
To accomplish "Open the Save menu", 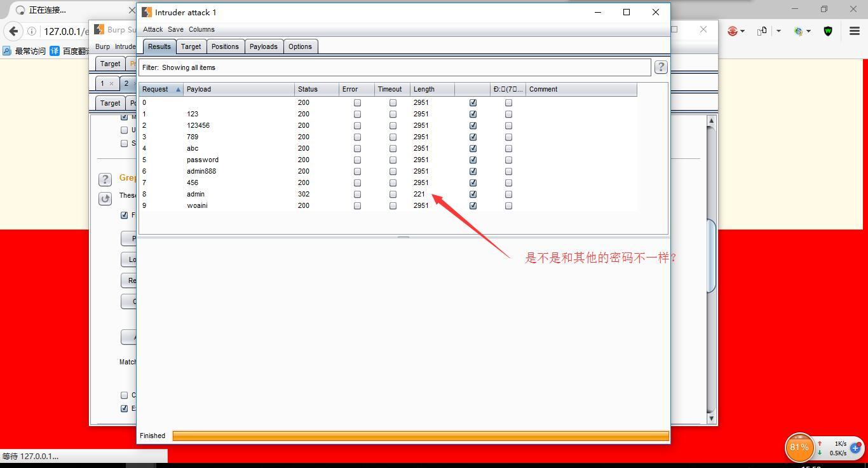I will click(175, 29).
